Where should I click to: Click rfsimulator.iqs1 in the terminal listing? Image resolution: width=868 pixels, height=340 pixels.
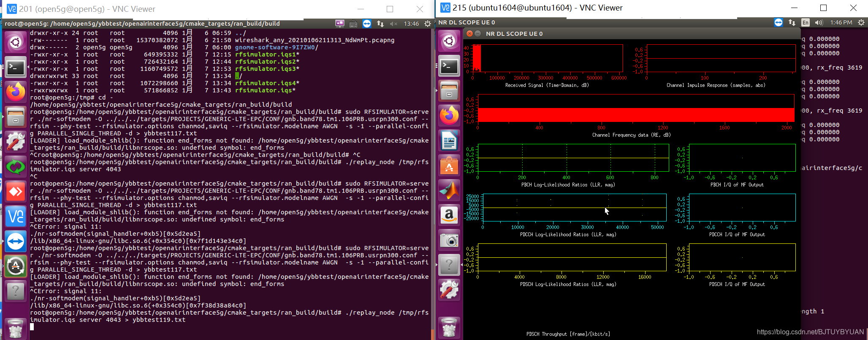point(266,54)
